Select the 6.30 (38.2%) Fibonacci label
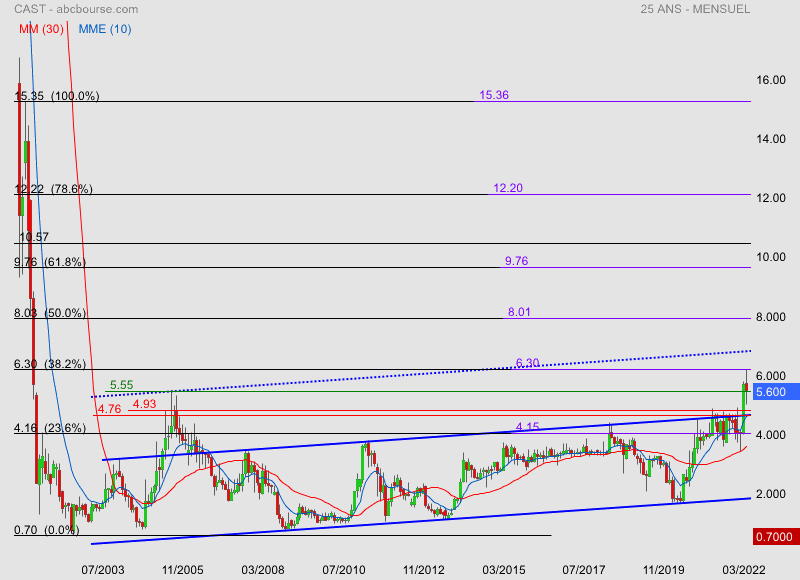This screenshot has width=800, height=580. point(49,365)
